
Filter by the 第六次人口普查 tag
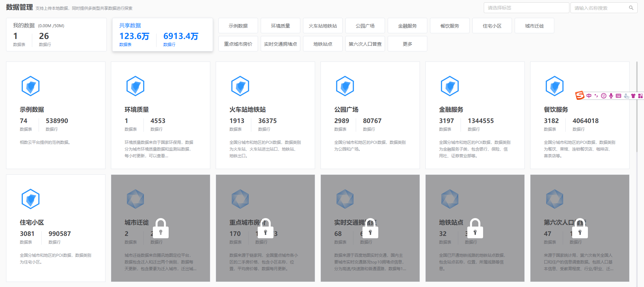365,44
